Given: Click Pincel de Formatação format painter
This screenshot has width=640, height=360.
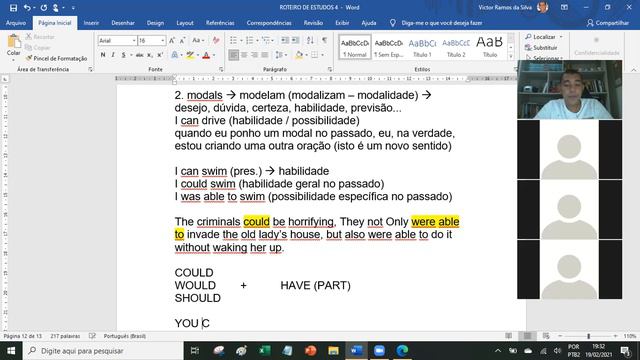Looking at the screenshot, I should tap(56, 58).
